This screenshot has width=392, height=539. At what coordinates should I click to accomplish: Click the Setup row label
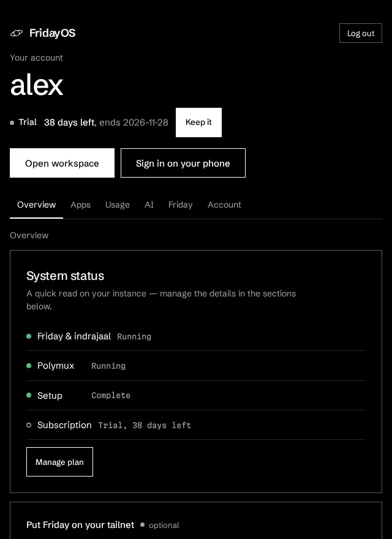click(50, 396)
